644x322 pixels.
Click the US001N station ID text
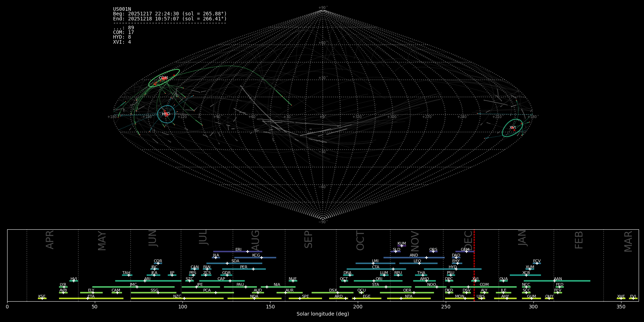pyautogui.click(x=122, y=9)
